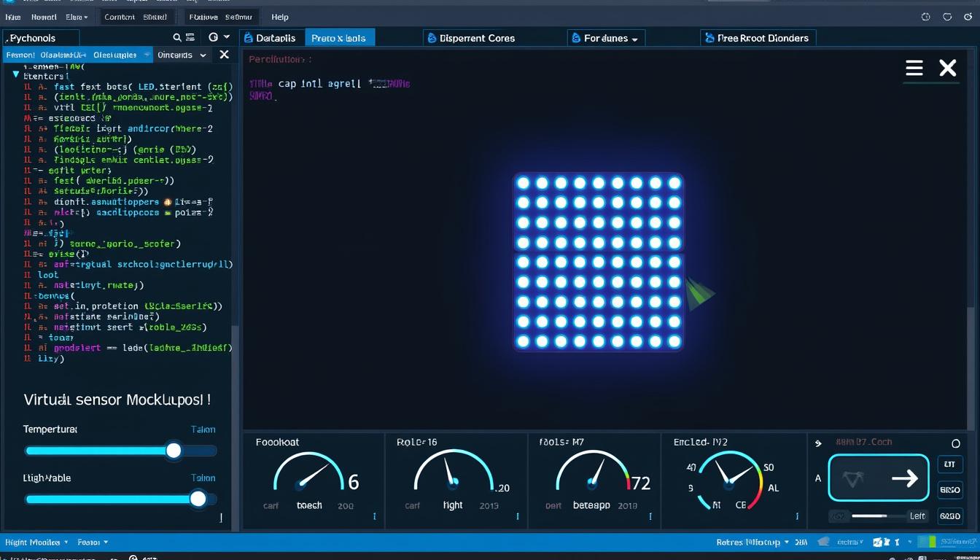Click the small arrow icon beside 8MM07_Cach label
Image resolution: width=980 pixels, height=560 pixels.
coord(817,442)
